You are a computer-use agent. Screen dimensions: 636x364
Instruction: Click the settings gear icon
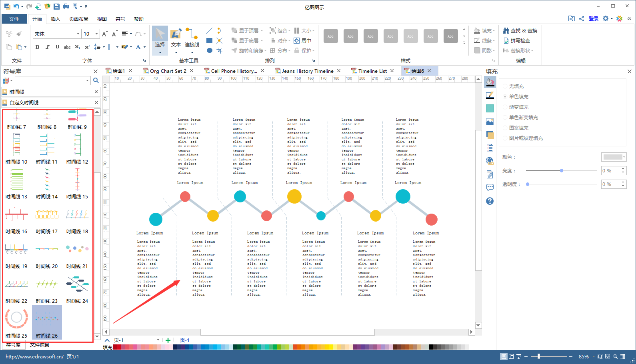[606, 18]
